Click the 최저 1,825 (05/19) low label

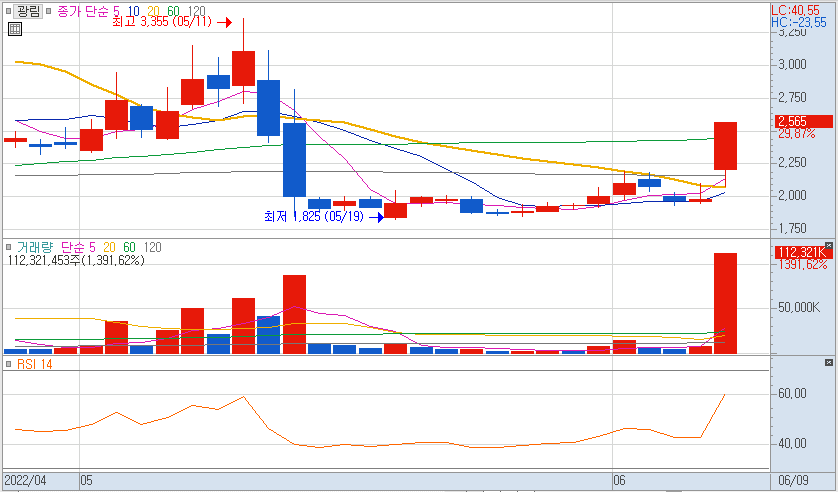pyautogui.click(x=314, y=217)
